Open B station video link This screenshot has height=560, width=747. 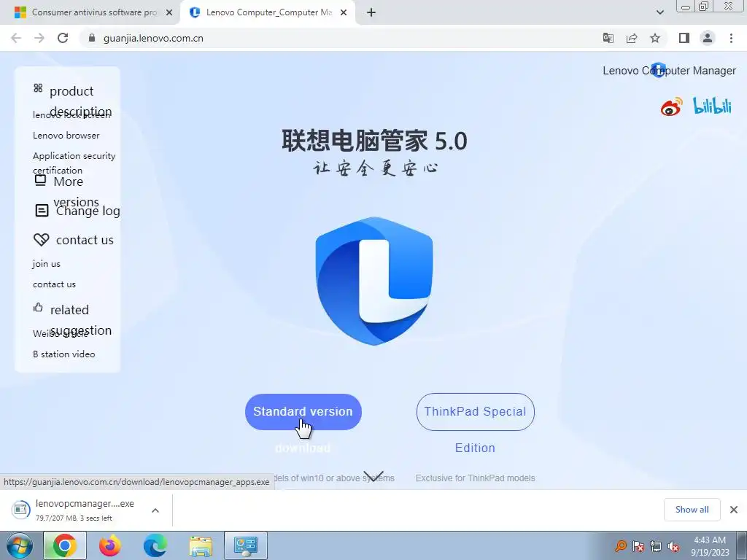click(x=64, y=354)
